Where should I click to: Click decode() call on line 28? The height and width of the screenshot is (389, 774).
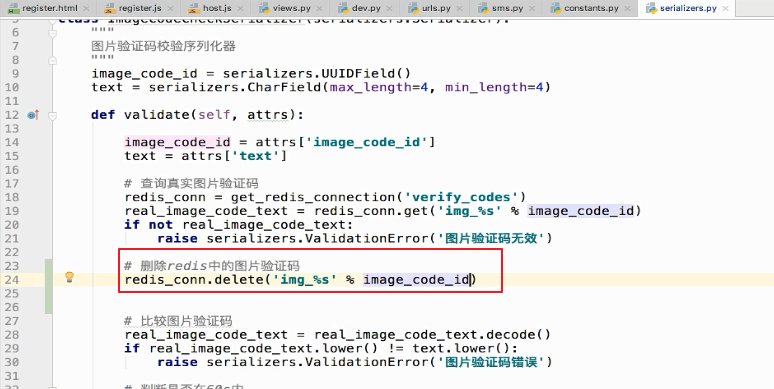[x=518, y=335]
